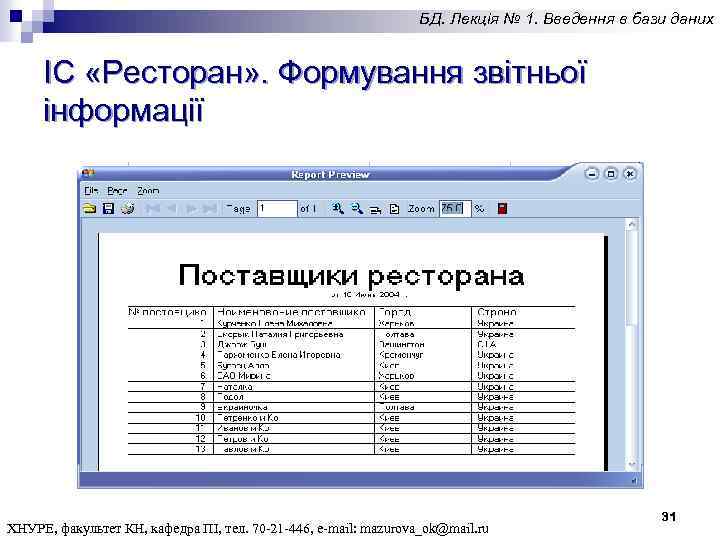The height and width of the screenshot is (540, 720).
Task: Click supplier cell 'Петров и Ко'
Action: 243,439
